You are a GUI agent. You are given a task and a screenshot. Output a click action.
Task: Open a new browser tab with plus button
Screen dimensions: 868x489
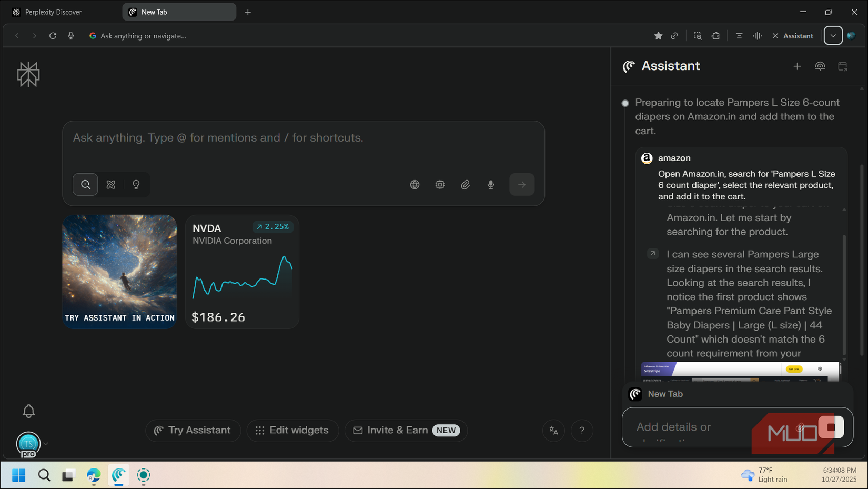coord(248,12)
